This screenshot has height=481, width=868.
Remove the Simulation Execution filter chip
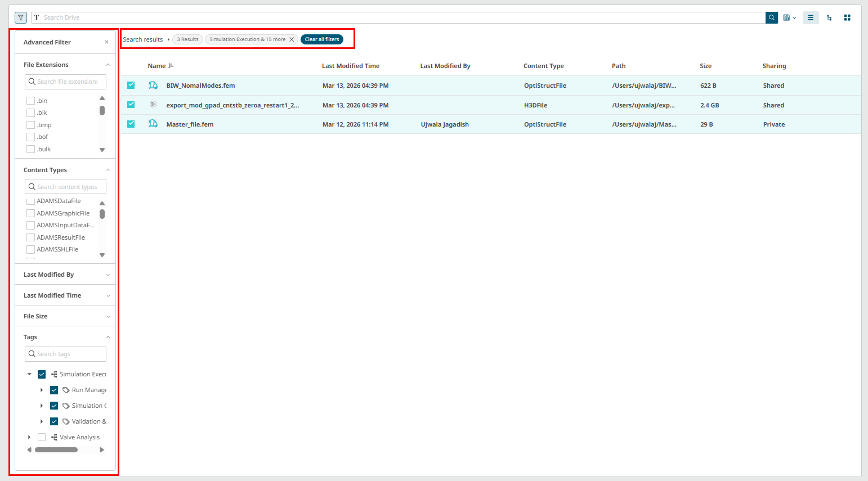pyautogui.click(x=292, y=39)
